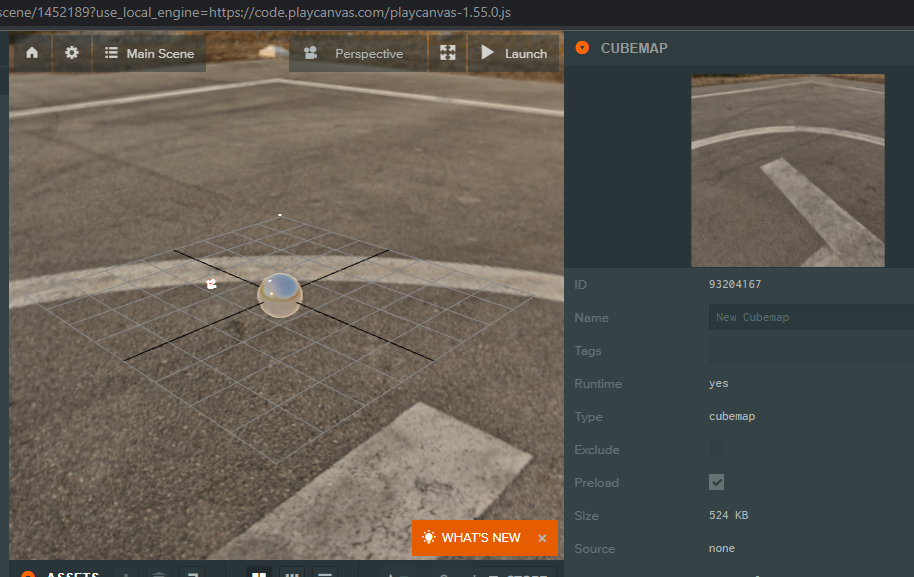Enable the Exclude checkbox
This screenshot has height=577, width=914.
point(716,449)
